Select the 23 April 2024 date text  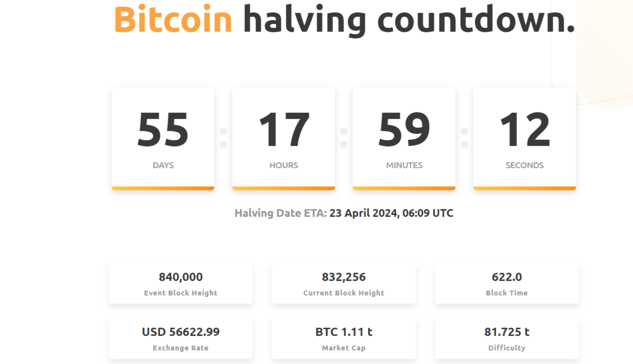tap(391, 213)
